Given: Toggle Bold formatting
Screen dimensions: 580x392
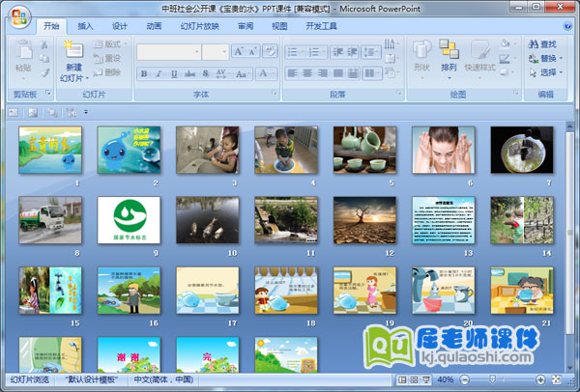Looking at the screenshot, I should [x=144, y=73].
